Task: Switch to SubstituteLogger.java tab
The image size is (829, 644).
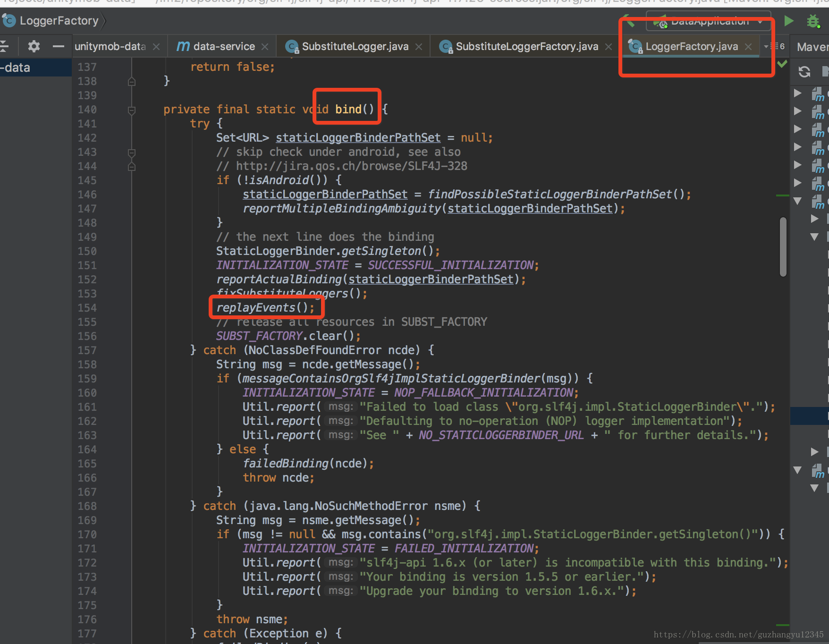Action: (347, 46)
